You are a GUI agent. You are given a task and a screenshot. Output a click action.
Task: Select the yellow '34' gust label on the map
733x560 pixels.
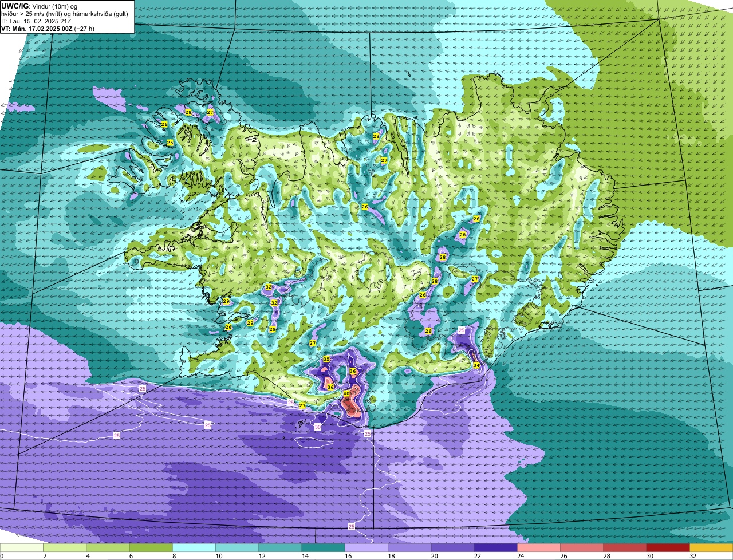click(x=476, y=365)
